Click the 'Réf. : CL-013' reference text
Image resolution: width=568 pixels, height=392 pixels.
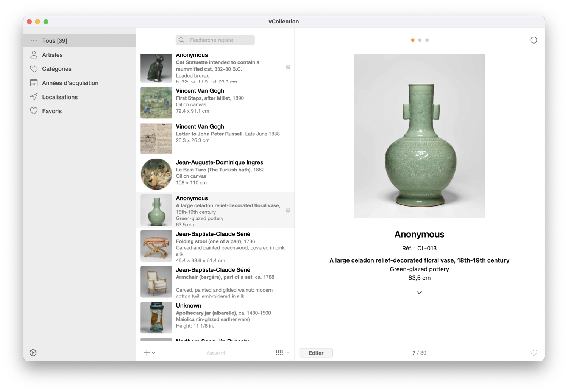point(419,249)
